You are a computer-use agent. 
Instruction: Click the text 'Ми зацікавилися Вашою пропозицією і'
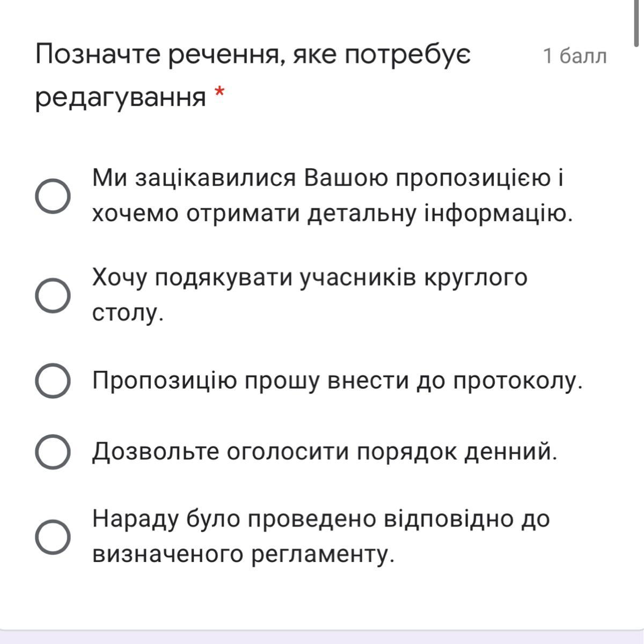(x=327, y=178)
